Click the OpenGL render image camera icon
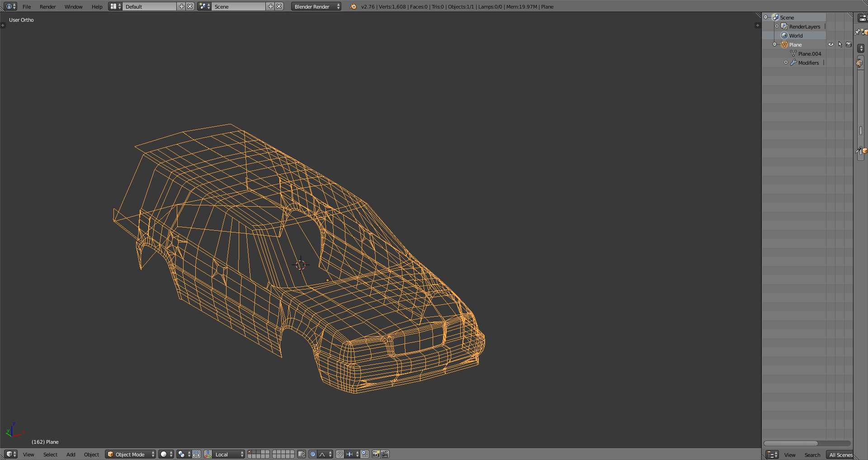Viewport: 868px width, 460px height. (x=376, y=454)
